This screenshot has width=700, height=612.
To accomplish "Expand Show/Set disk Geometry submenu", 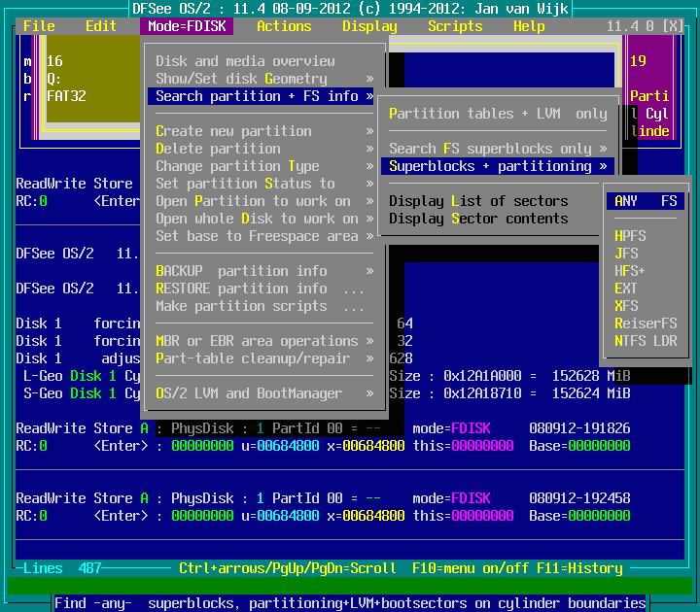I will [261, 79].
